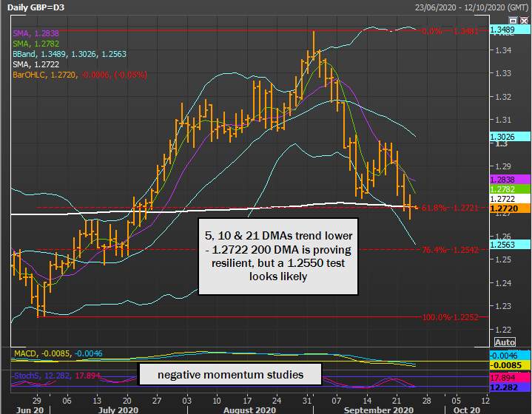Viewport: 532px width, 414px height.
Task: Select the "Daily GBP=D3" chart title
Action: click(36, 7)
